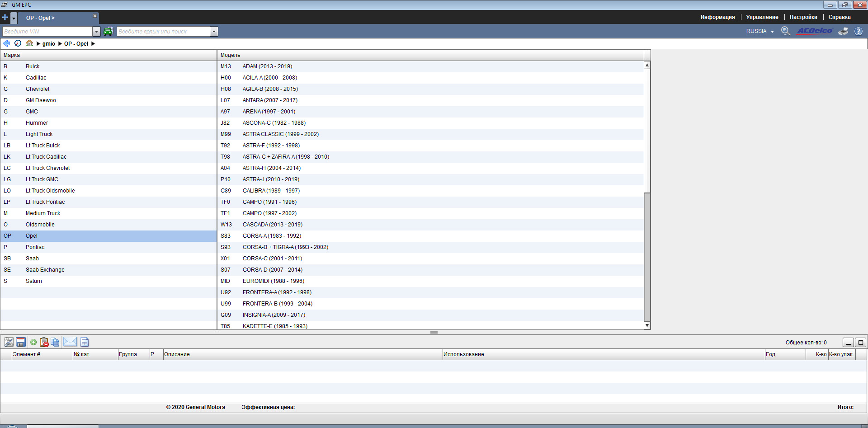
Task: Open the Управление menu
Action: [x=762, y=17]
